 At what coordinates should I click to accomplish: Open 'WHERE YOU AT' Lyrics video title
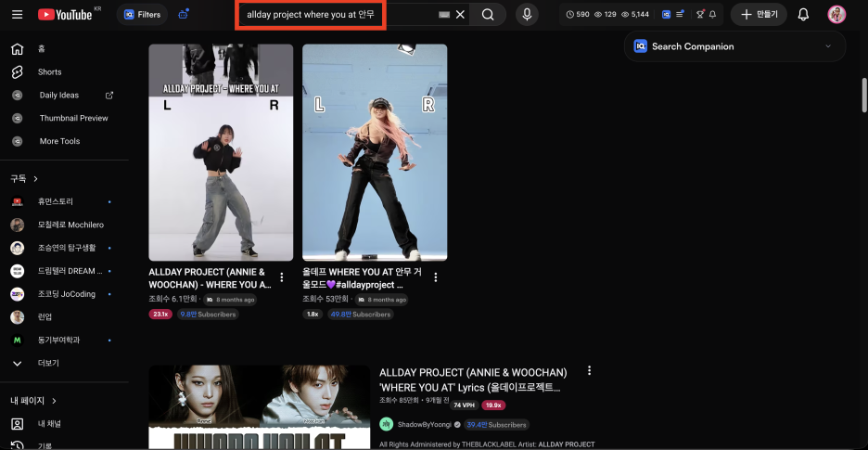(x=473, y=379)
